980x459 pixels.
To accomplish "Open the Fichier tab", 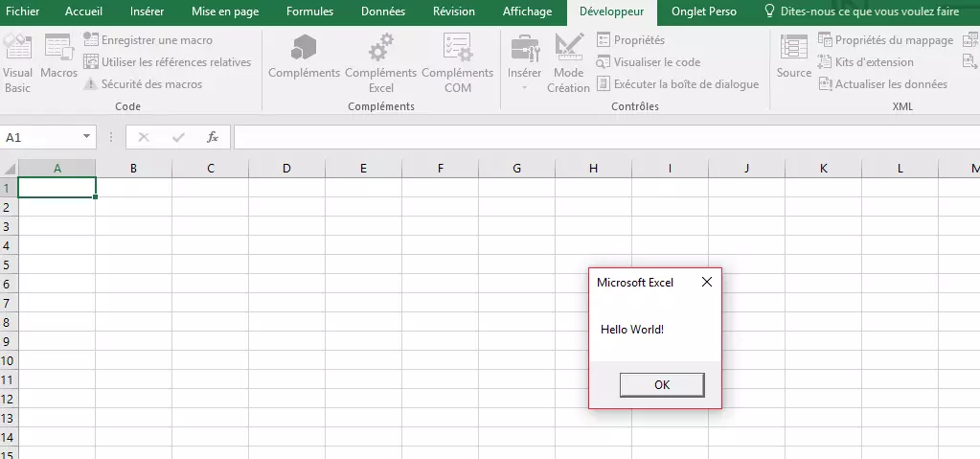I will 22,11.
